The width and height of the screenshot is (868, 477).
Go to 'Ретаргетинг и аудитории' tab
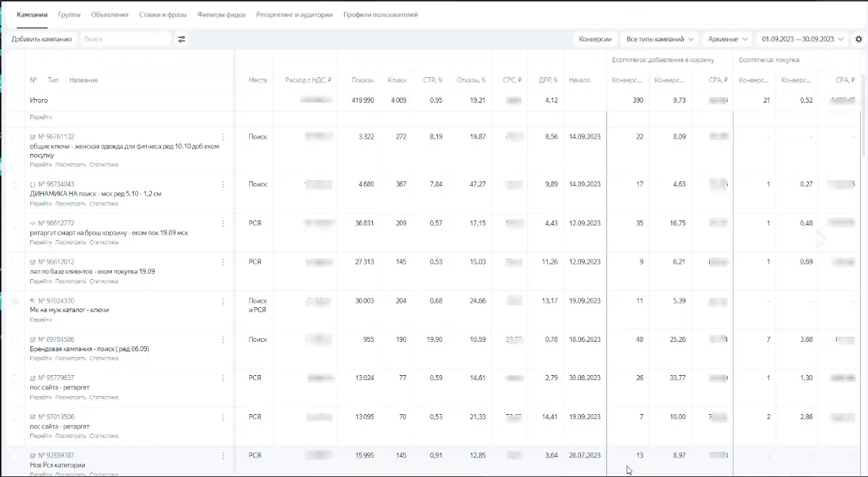tap(294, 14)
